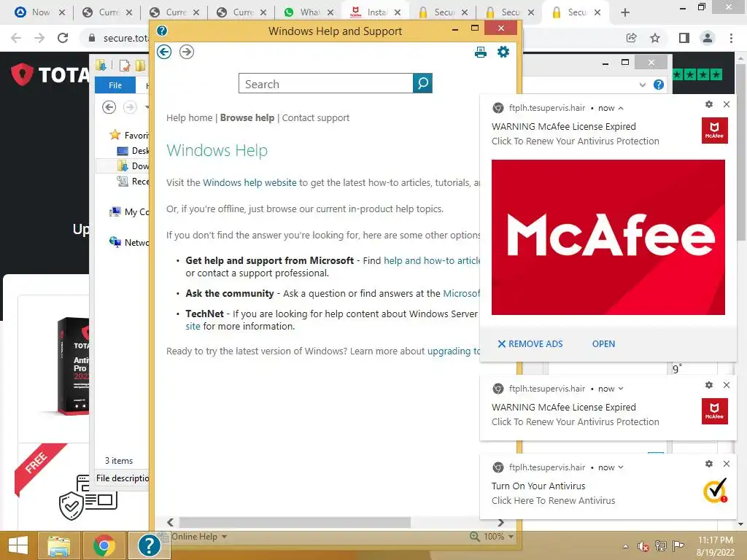Click the taskbar clock showing 11:17 PM
The height and width of the screenshot is (560, 747).
(715, 546)
